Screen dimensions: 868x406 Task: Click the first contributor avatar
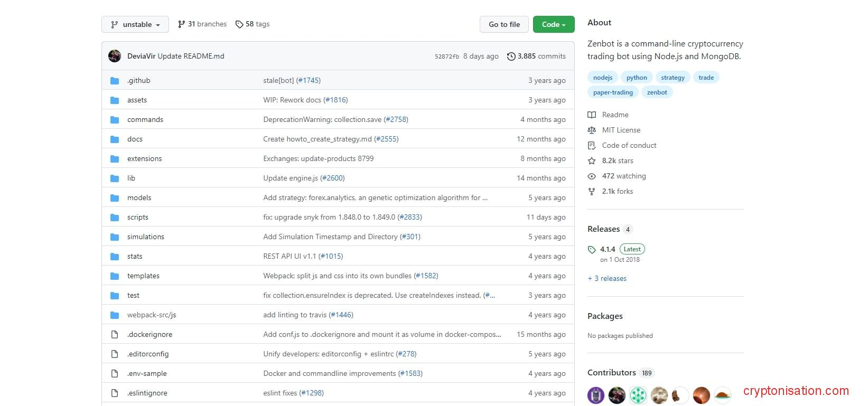596,395
